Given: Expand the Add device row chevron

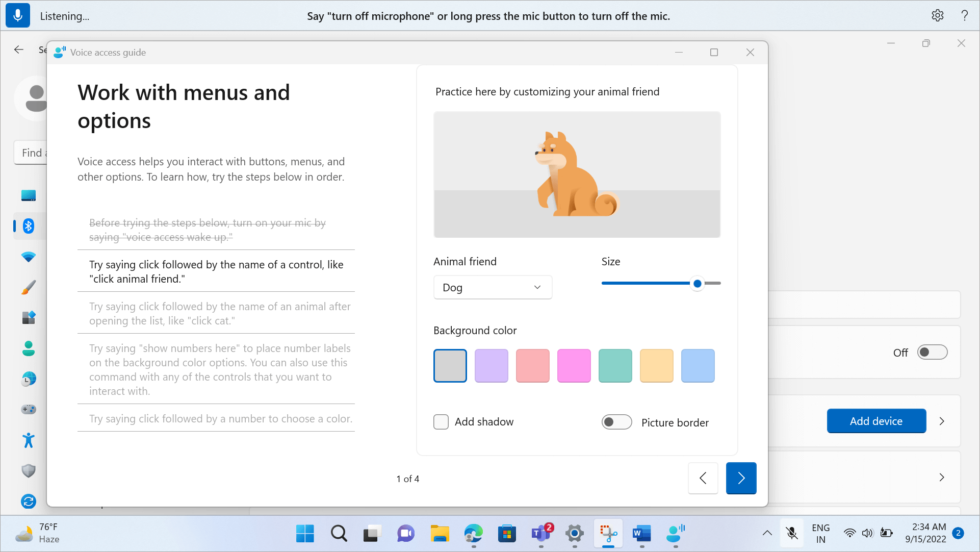Looking at the screenshot, I should pos(942,421).
